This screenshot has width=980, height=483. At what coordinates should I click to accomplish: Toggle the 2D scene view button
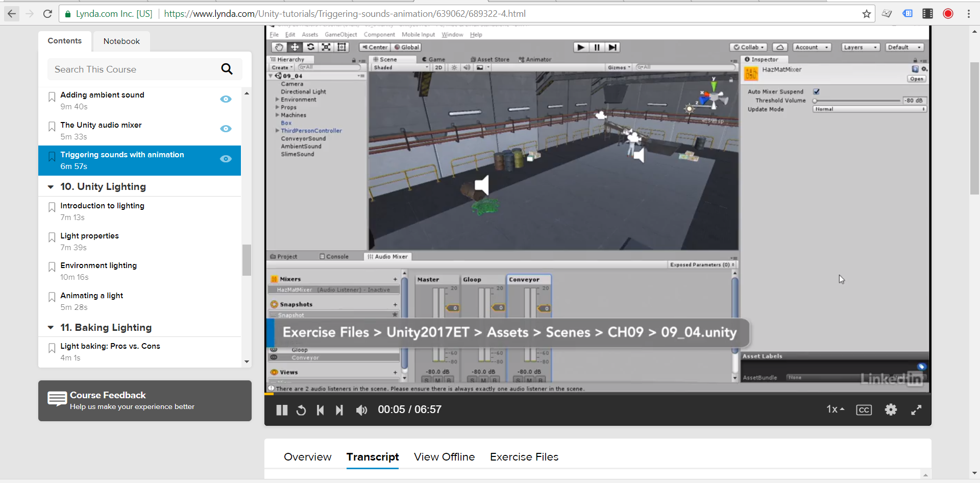point(438,67)
